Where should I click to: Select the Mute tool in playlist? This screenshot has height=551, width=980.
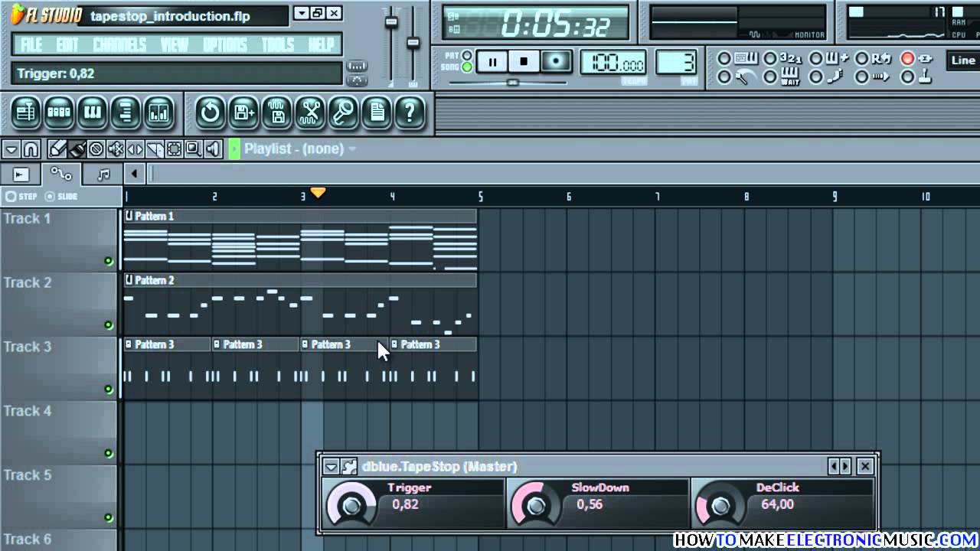click(x=116, y=148)
